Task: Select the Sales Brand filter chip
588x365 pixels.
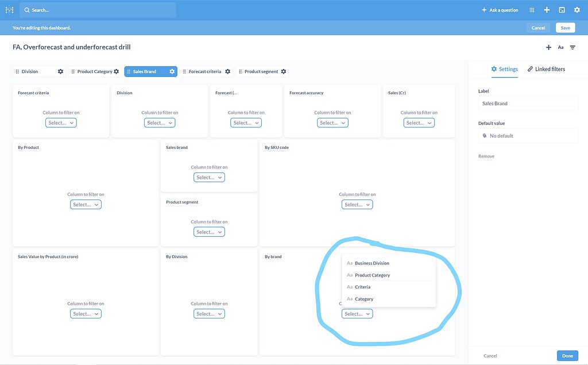Action: point(151,71)
